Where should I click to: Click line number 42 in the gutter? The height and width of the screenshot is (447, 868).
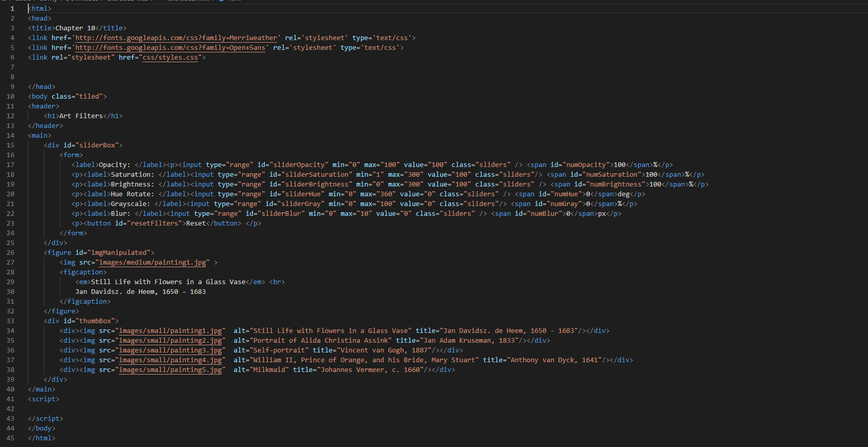10,409
